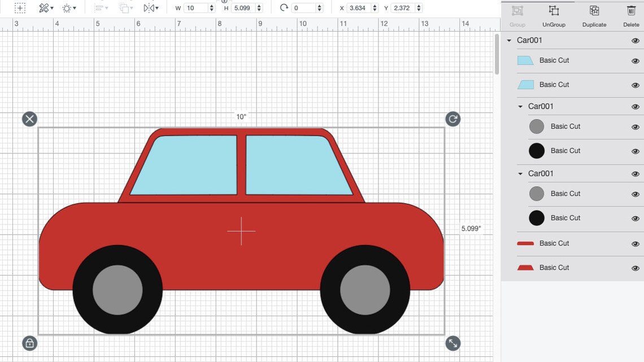Collapse the top Car001 group

510,40
